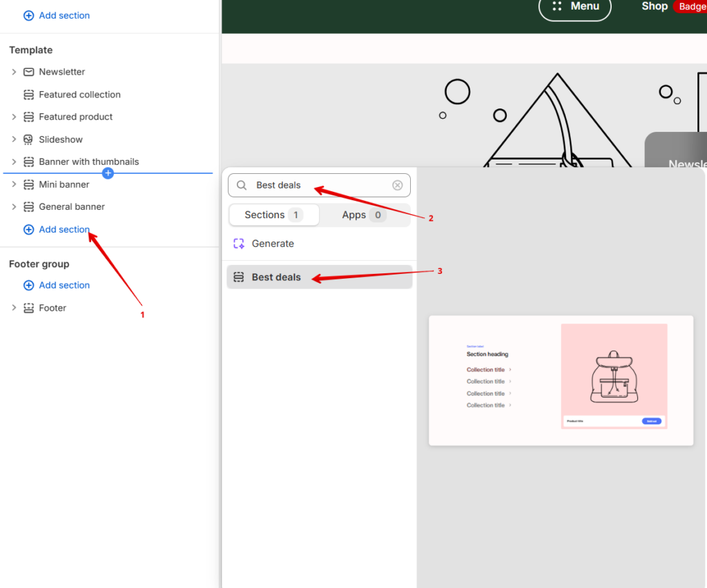
Task: Click the Featured product section icon
Action: (x=28, y=117)
